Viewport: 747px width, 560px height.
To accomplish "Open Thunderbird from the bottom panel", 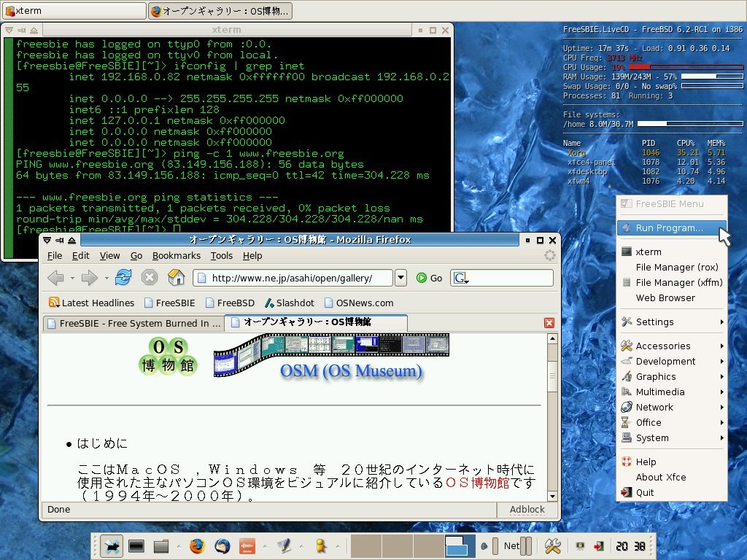I will point(222,546).
